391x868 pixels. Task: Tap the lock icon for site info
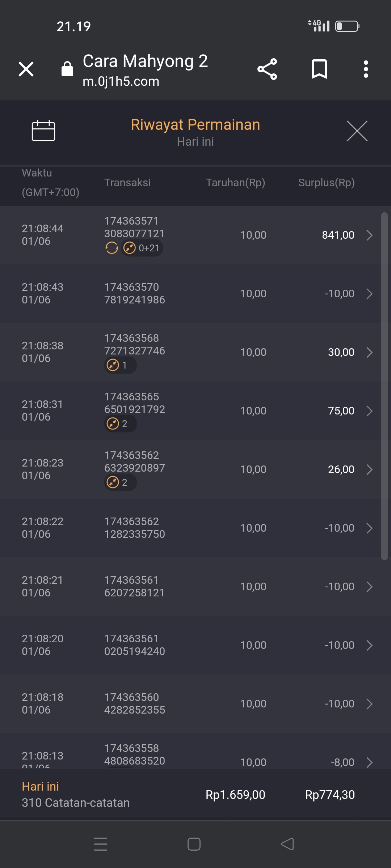tap(67, 69)
